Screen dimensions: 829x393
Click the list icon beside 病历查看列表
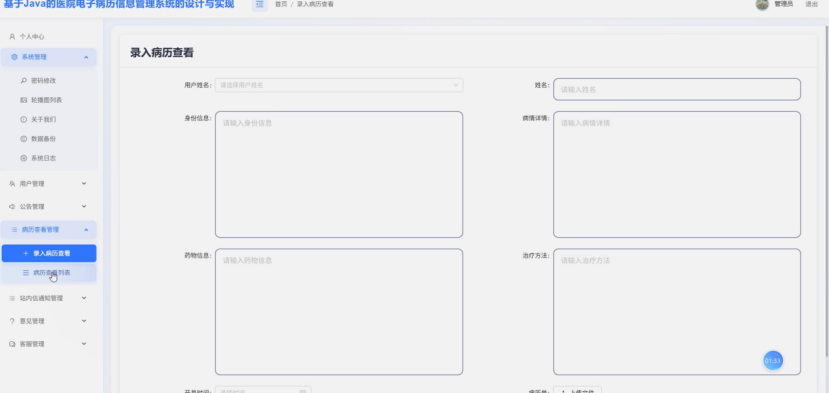[x=26, y=273]
